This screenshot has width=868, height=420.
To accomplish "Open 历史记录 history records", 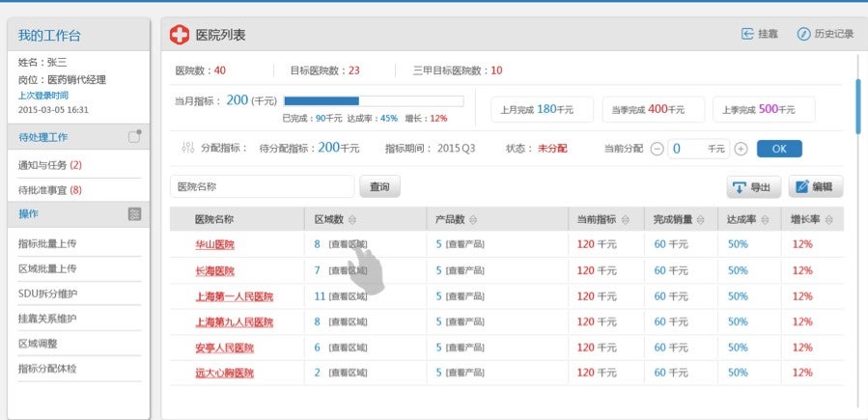I will (x=803, y=34).
